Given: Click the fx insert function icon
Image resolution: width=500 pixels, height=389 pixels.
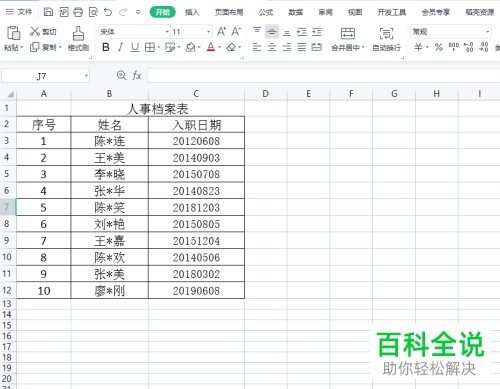Looking at the screenshot, I should (x=137, y=76).
